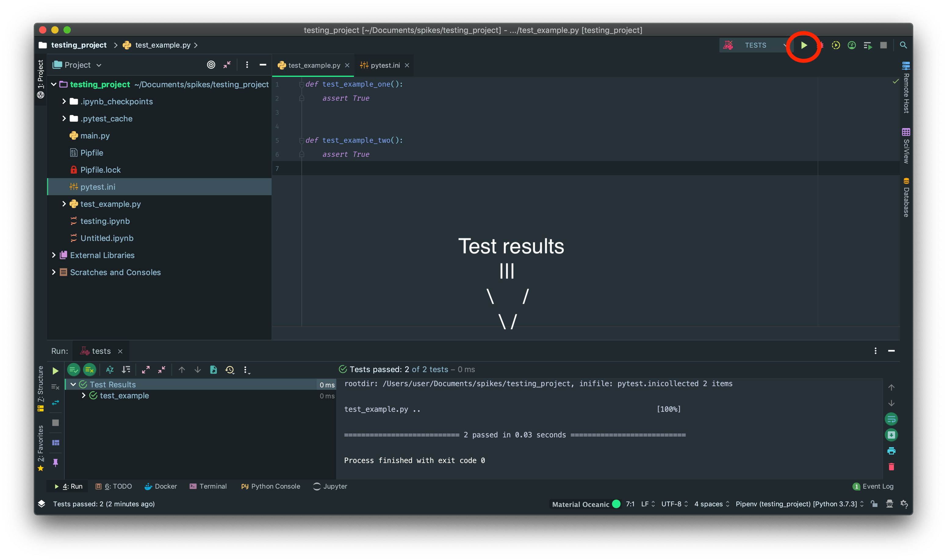Toggle showing ignored tests in Run panel
Image resolution: width=947 pixels, height=560 pixels.
pyautogui.click(x=89, y=370)
